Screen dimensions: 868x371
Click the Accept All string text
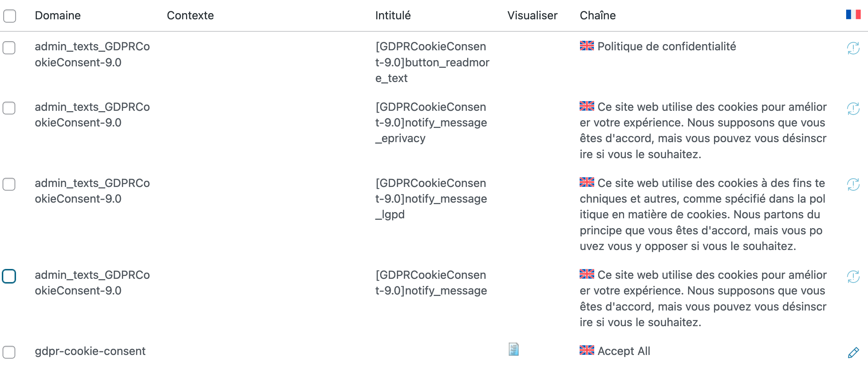(624, 351)
